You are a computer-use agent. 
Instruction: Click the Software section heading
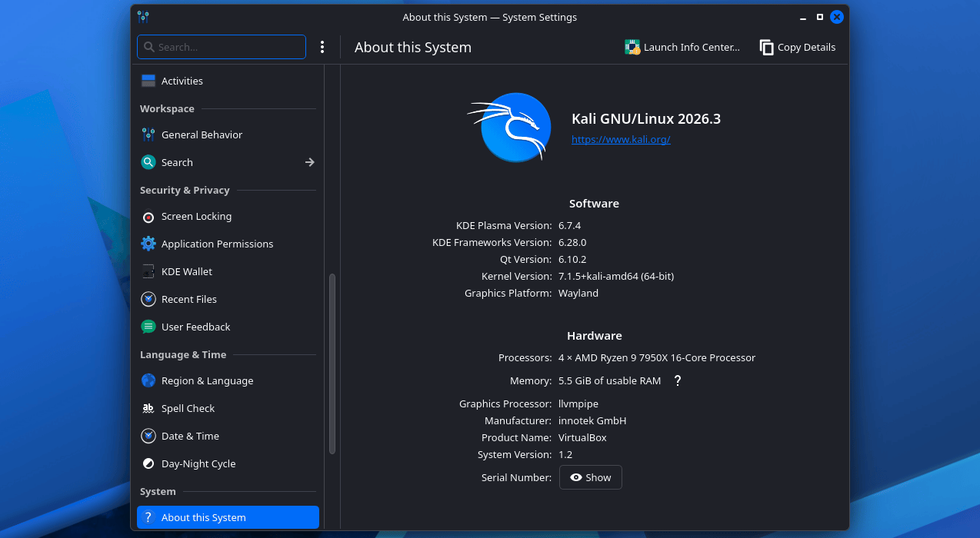point(594,204)
